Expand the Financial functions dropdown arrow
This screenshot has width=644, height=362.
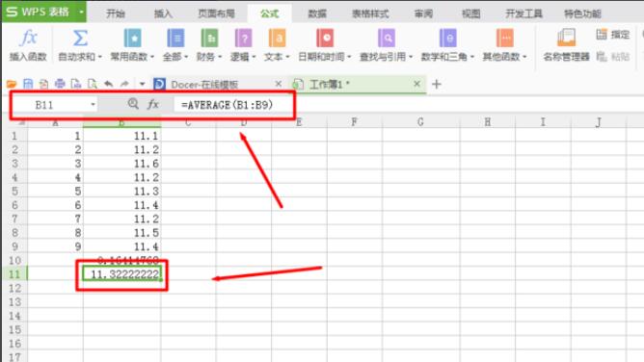220,57
